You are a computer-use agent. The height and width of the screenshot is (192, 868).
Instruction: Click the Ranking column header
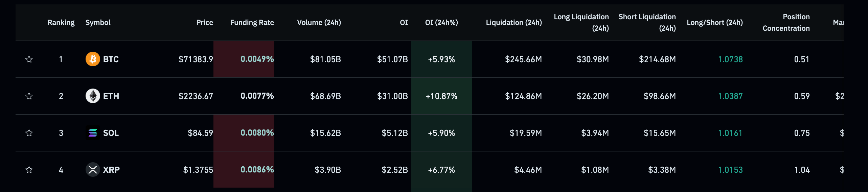(61, 23)
